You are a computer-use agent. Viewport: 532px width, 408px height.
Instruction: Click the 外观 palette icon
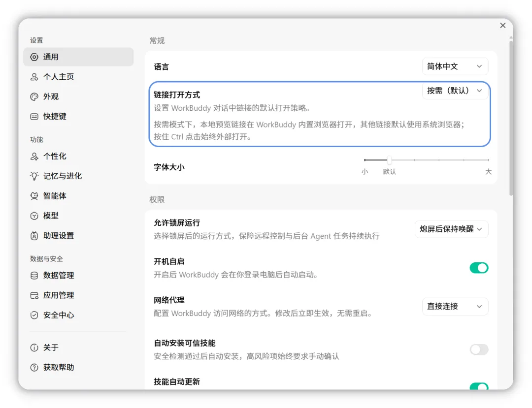(x=34, y=97)
